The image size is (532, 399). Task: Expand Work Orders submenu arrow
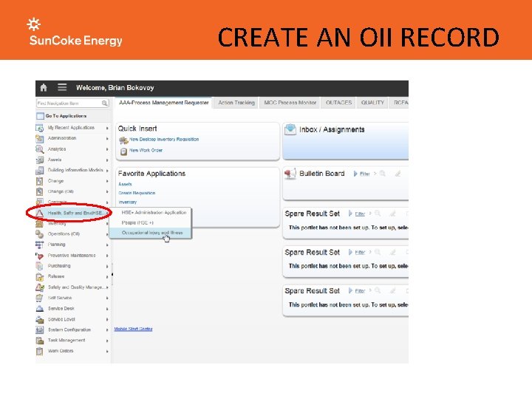(x=107, y=352)
